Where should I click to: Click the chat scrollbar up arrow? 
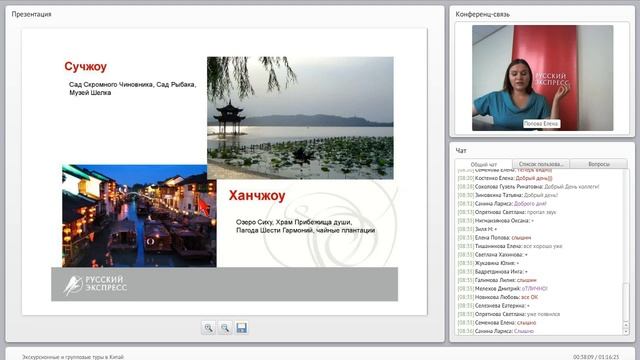pyautogui.click(x=626, y=325)
